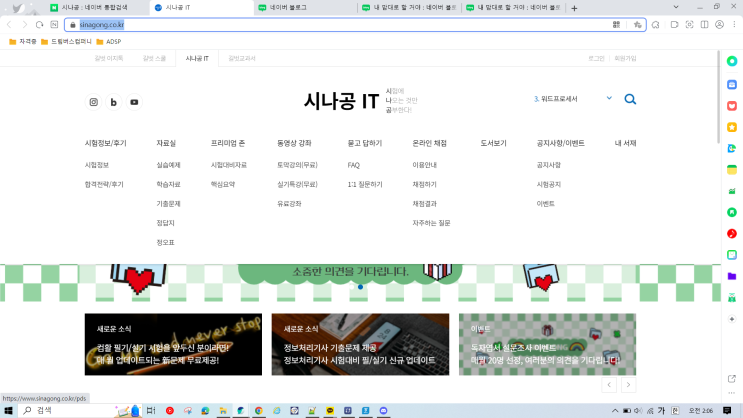743x418 pixels.
Task: Select the 시나공 IT site tab
Action: pos(197,58)
